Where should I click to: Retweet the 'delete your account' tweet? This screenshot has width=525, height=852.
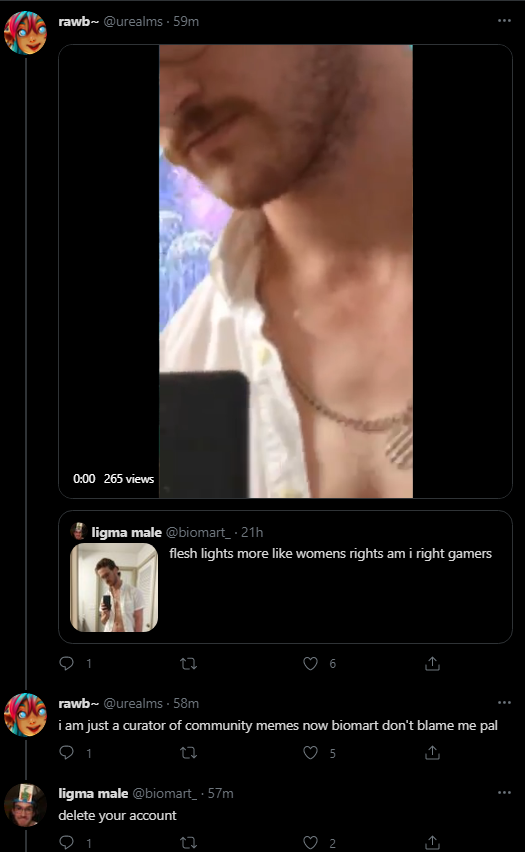click(x=189, y=843)
